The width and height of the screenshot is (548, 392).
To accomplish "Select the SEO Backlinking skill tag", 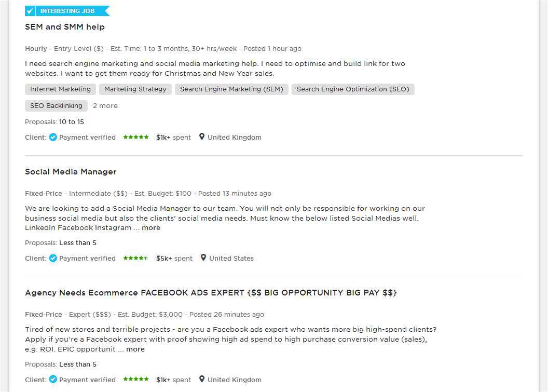I will point(56,105).
